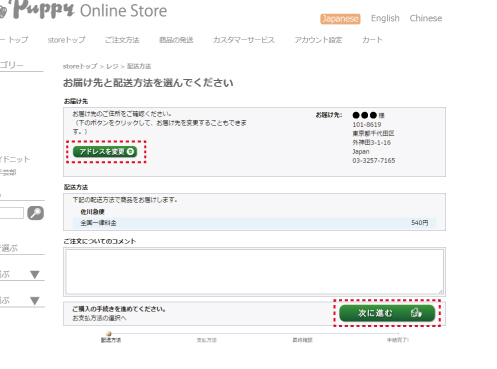Click the Japan country text
The image size is (497, 369).
coord(361,152)
